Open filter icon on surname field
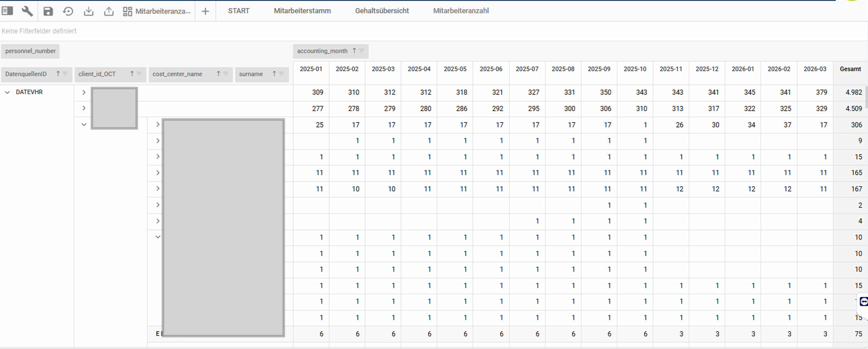The width and height of the screenshot is (868, 349). tap(281, 74)
